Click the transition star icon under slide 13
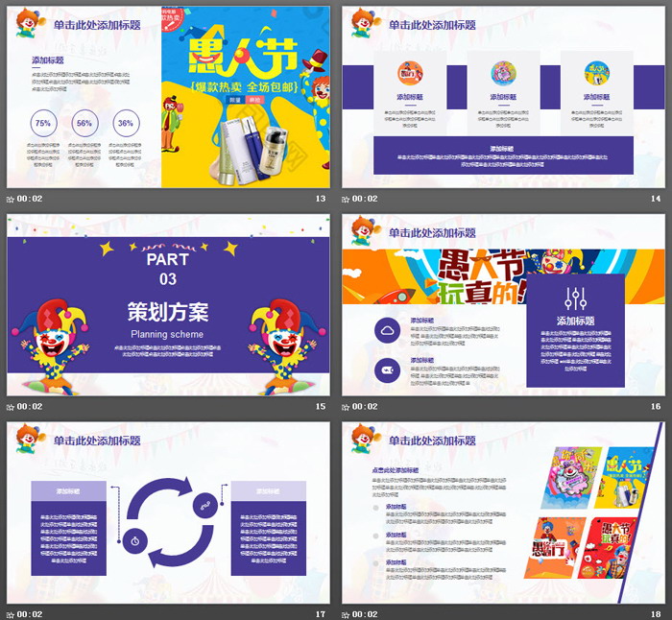The width and height of the screenshot is (672, 620). 11,199
